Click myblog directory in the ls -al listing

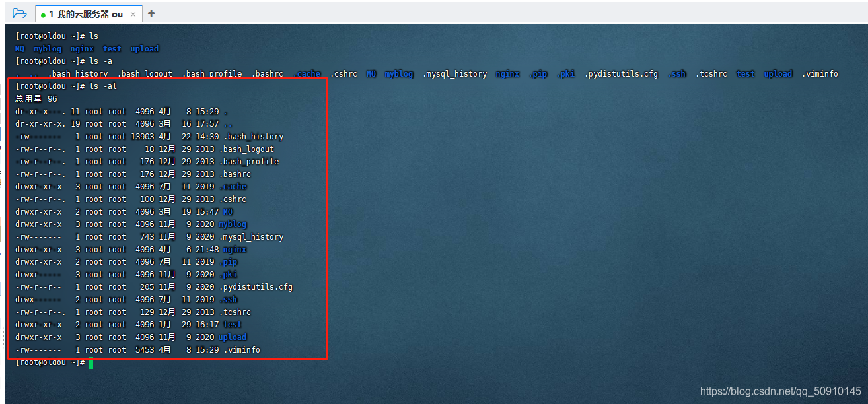[x=233, y=224]
